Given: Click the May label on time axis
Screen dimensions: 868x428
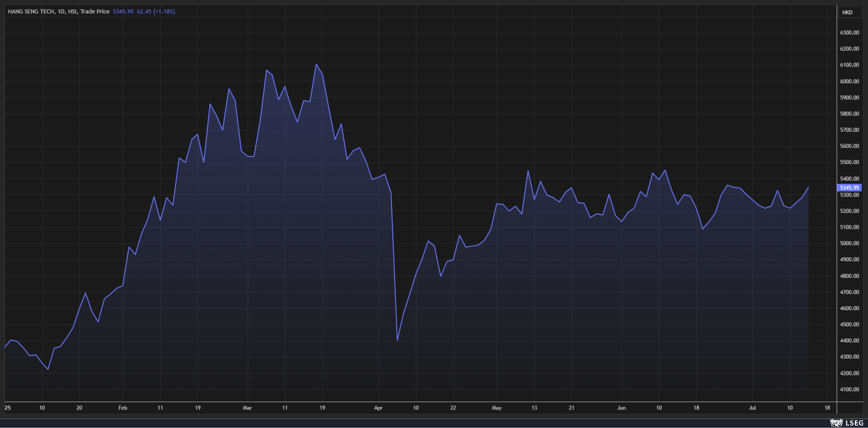Looking at the screenshot, I should [x=497, y=408].
